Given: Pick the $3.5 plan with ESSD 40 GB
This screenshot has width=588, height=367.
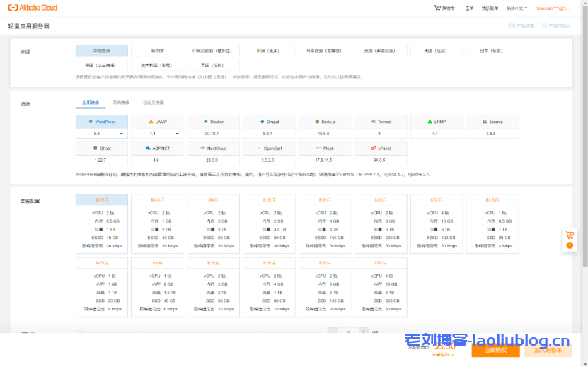Looking at the screenshot, I should pos(102,223).
